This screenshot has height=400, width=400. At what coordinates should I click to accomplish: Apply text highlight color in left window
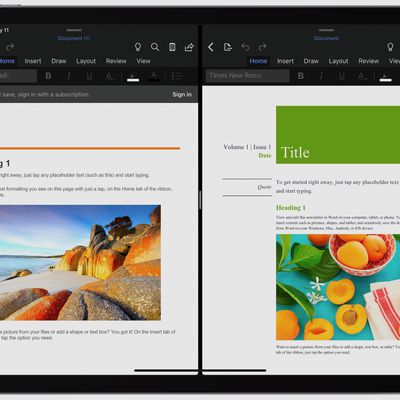coord(133,77)
